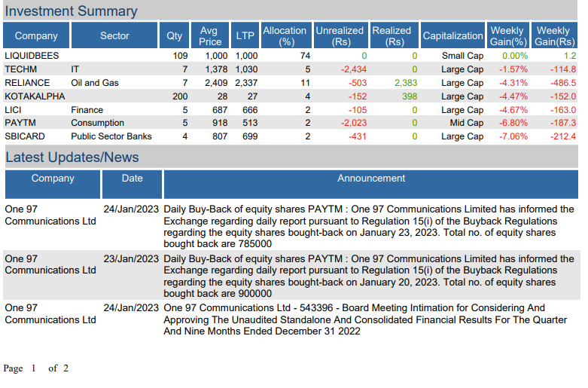The height and width of the screenshot is (388, 588).
Task: Click the Page 1 of 2 footer
Action: click(36, 368)
